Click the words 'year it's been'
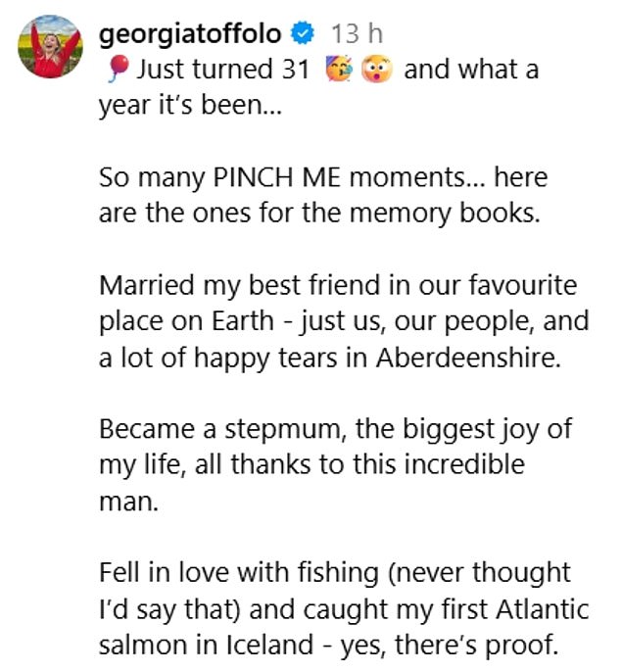The image size is (621, 672). pos(191,105)
